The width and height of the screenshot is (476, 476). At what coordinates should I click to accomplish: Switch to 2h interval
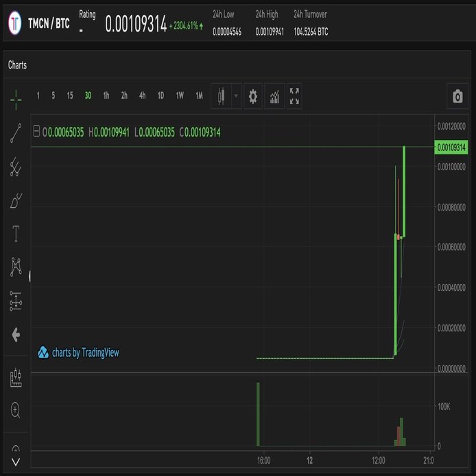click(x=124, y=95)
